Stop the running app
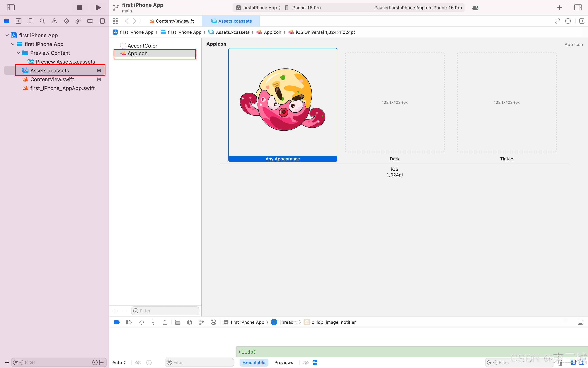Image resolution: width=588 pixels, height=368 pixels. (x=79, y=8)
